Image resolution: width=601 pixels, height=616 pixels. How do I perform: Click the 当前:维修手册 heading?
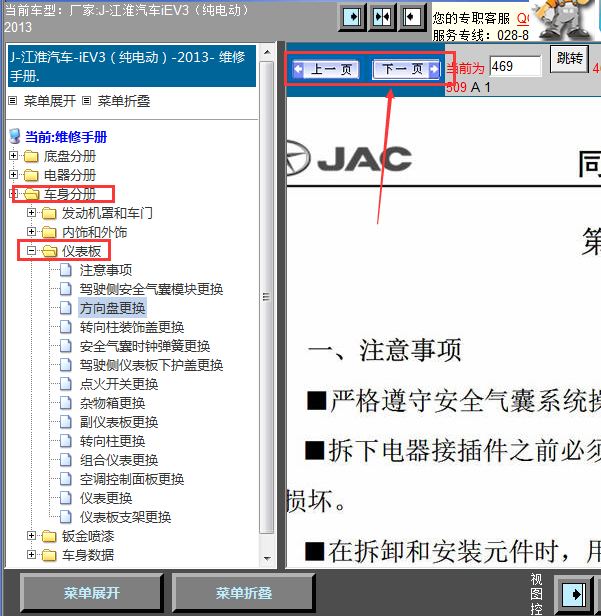pos(66,137)
